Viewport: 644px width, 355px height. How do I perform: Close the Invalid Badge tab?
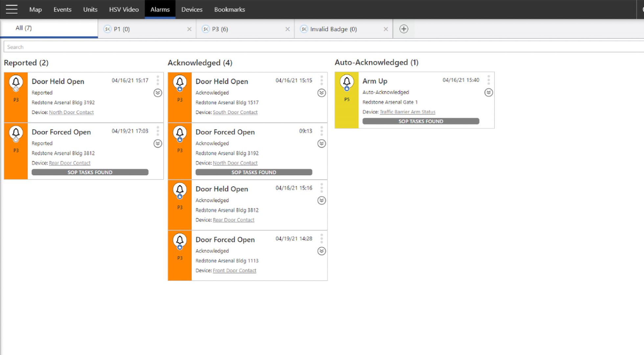coord(386,29)
